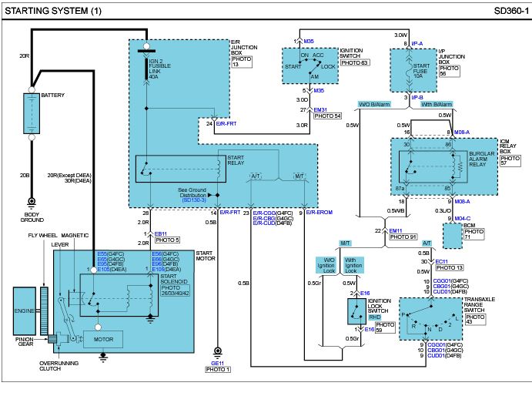Open PHOTO 71 beside BCM
This screenshot has width=532, height=396.
(x=473, y=234)
